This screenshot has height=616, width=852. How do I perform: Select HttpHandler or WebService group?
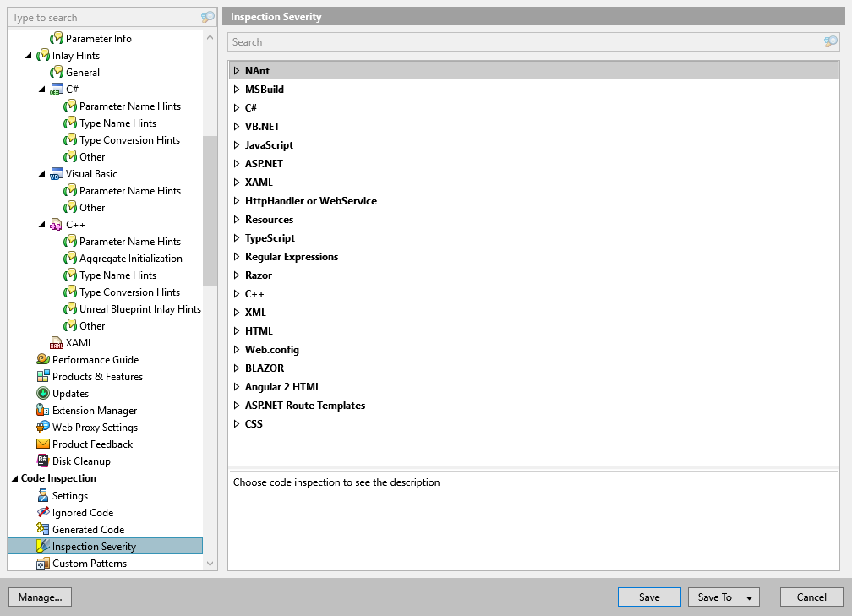click(x=311, y=200)
